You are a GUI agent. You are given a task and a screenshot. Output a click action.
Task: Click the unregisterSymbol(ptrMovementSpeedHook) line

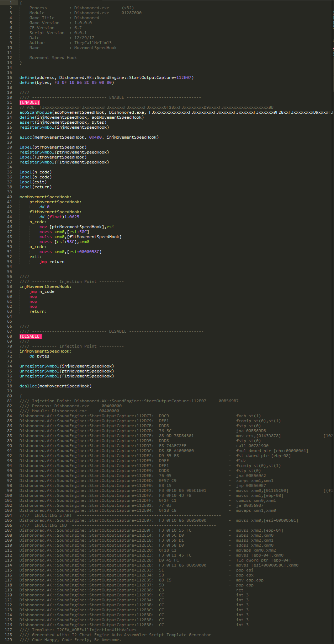click(x=67, y=371)
